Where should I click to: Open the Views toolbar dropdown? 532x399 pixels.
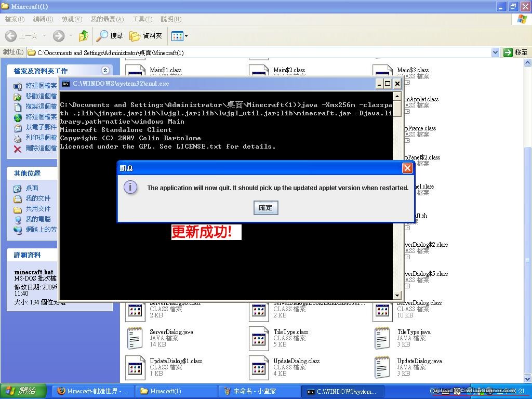pyautogui.click(x=180, y=36)
